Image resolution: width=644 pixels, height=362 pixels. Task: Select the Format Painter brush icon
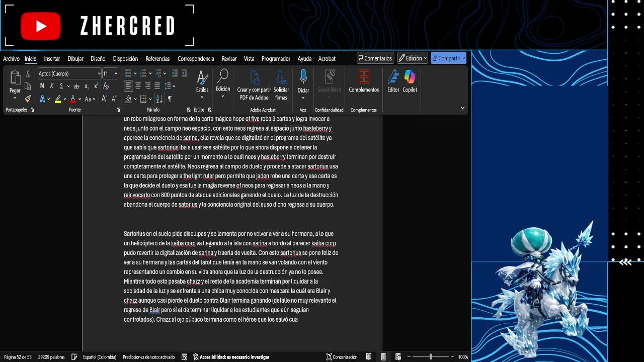28,99
